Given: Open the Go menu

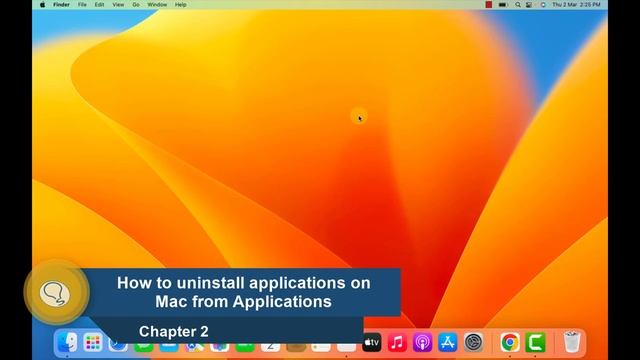Looking at the screenshot, I should click(136, 5).
